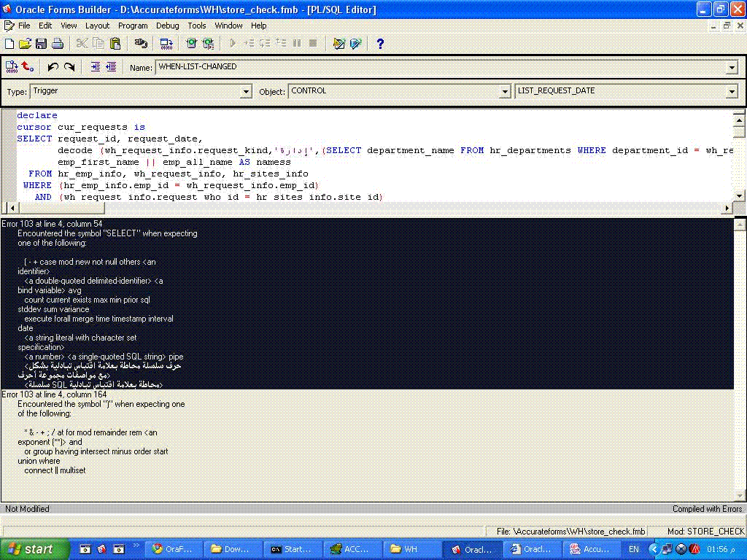The width and height of the screenshot is (747, 560).
Task: Open the LIST_REQUEST_DATE item dropdown
Action: 732,91
